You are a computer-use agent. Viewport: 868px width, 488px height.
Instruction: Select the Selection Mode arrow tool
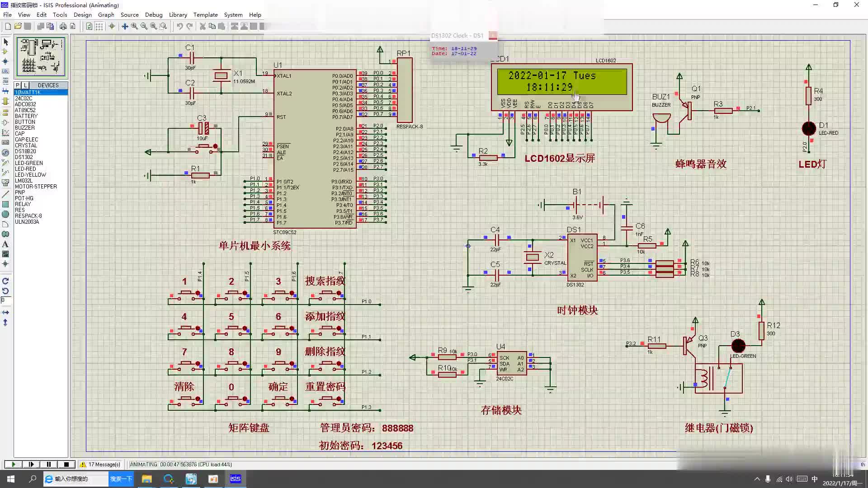5,42
